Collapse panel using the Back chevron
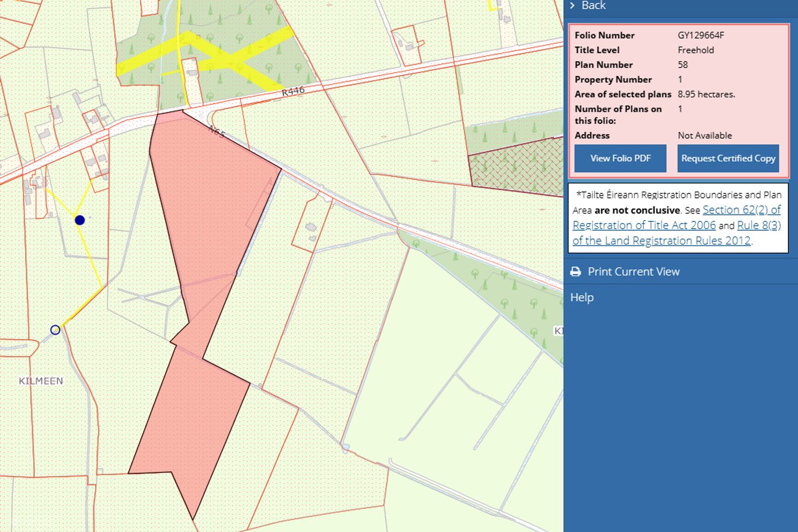Viewport: 798px width, 532px height. tap(572, 5)
